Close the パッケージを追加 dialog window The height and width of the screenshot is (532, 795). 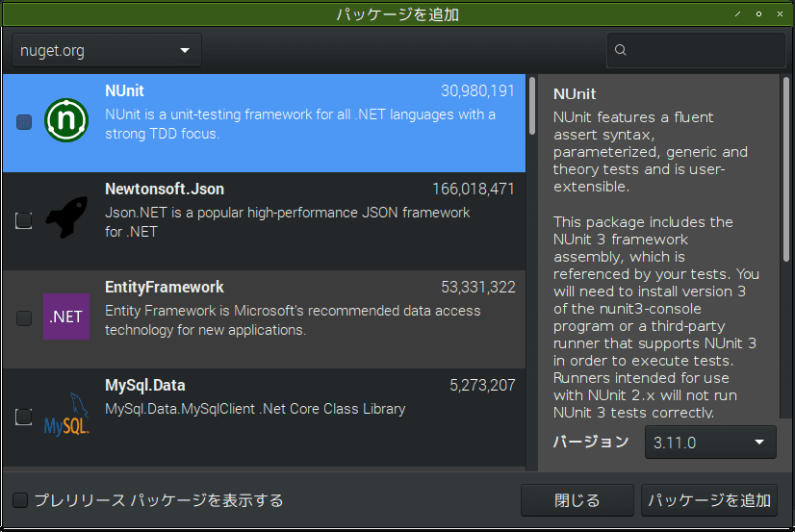point(780,13)
